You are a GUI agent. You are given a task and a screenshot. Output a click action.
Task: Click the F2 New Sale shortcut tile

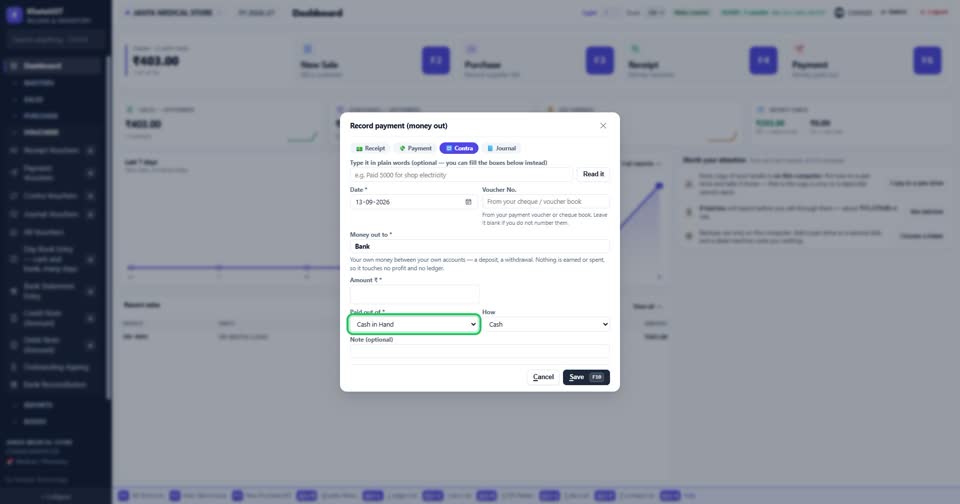436,61
